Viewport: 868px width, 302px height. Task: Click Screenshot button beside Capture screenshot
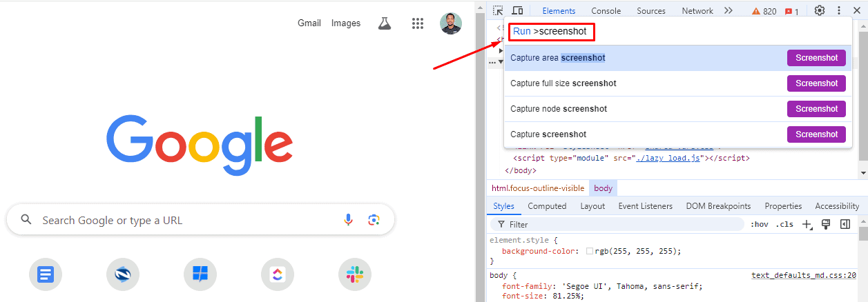816,134
